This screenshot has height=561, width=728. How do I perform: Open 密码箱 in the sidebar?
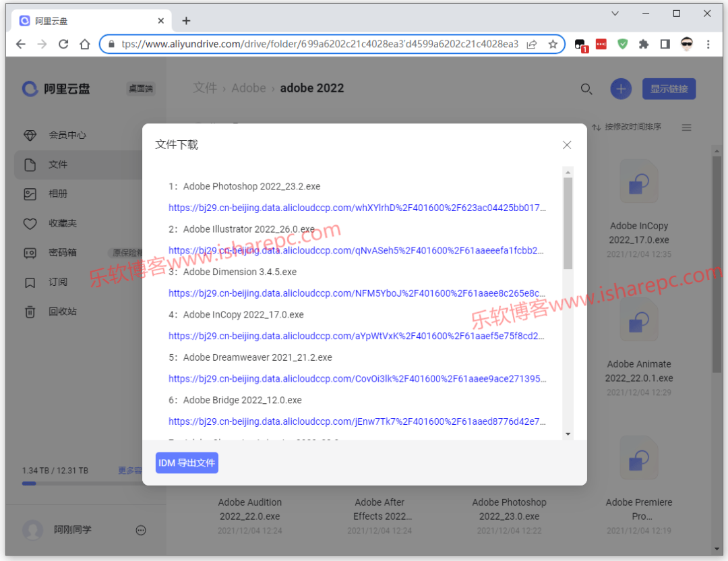[50, 253]
